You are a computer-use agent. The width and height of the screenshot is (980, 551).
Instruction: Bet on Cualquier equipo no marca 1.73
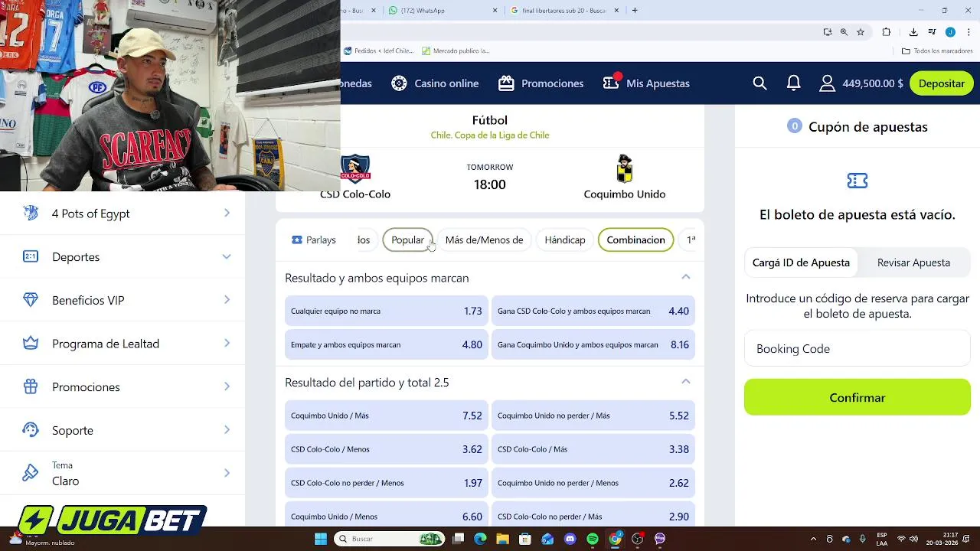point(387,311)
